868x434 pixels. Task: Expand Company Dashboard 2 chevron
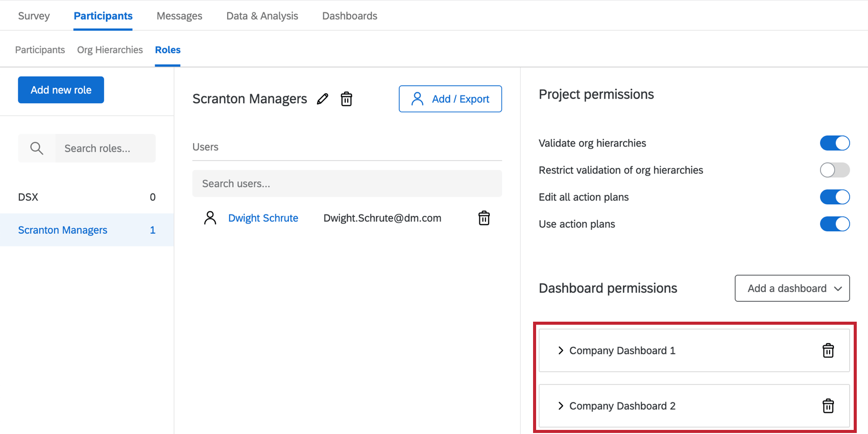click(x=561, y=406)
